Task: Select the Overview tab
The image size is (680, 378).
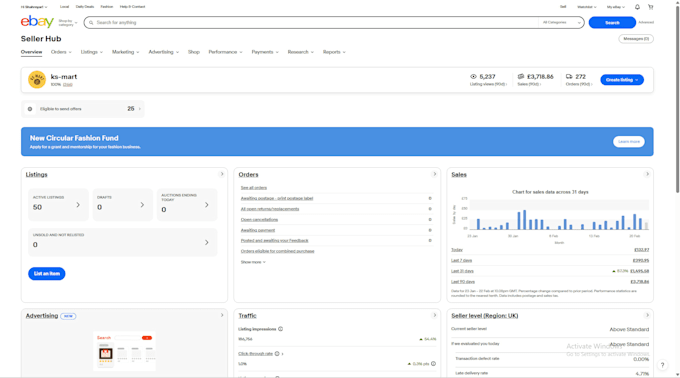Action: coord(32,52)
